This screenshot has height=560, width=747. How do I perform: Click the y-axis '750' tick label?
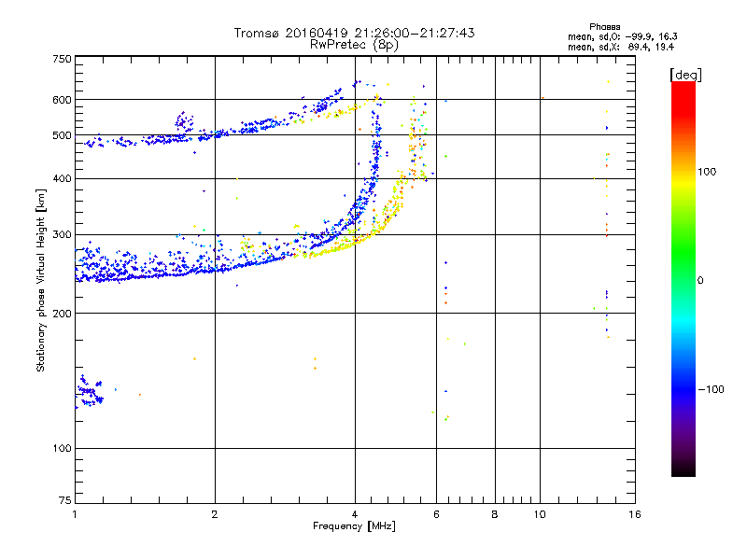tap(62, 59)
